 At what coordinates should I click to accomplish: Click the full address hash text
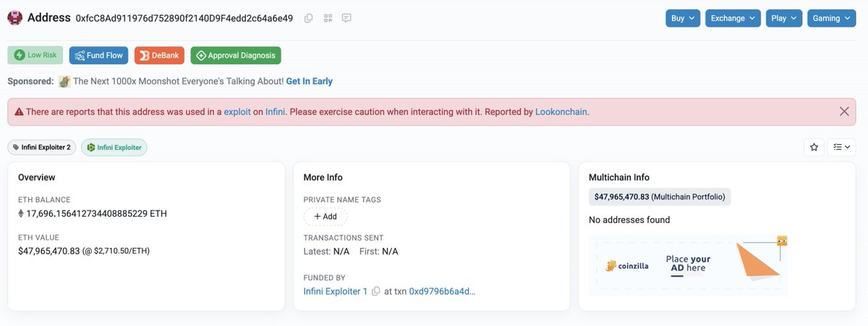(x=184, y=18)
